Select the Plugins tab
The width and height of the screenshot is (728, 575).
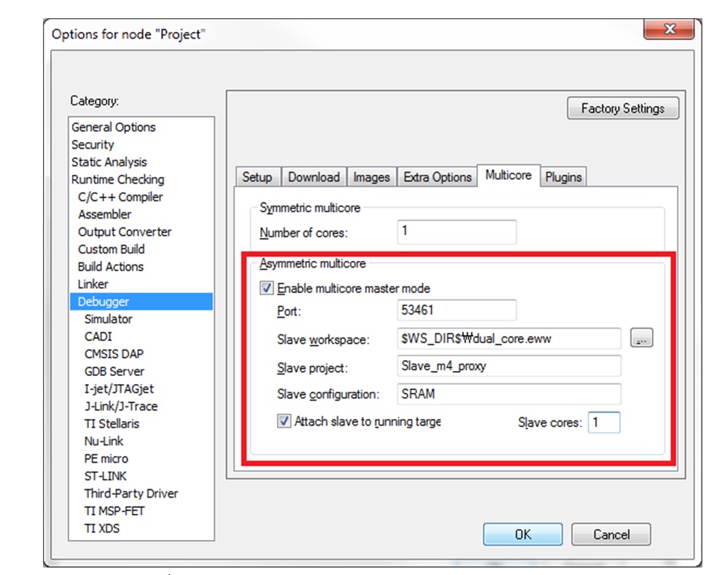click(x=563, y=177)
